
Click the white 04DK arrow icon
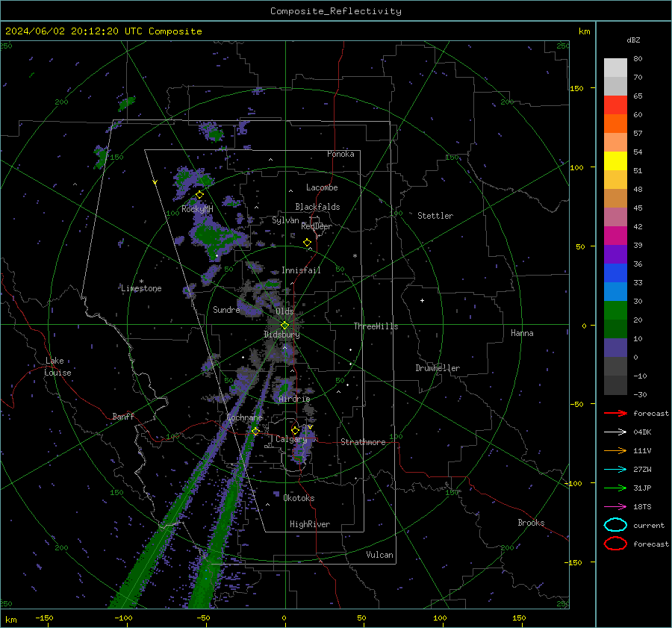(x=615, y=432)
